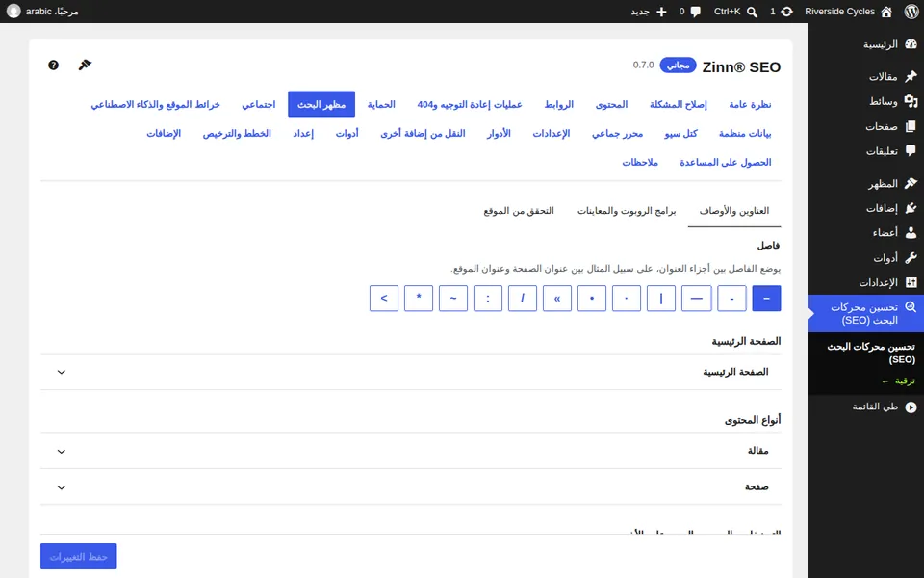Image resolution: width=924 pixels, height=578 pixels.
Task: Open تحسين محركات البحث SEO sidebar item
Action: (866, 314)
